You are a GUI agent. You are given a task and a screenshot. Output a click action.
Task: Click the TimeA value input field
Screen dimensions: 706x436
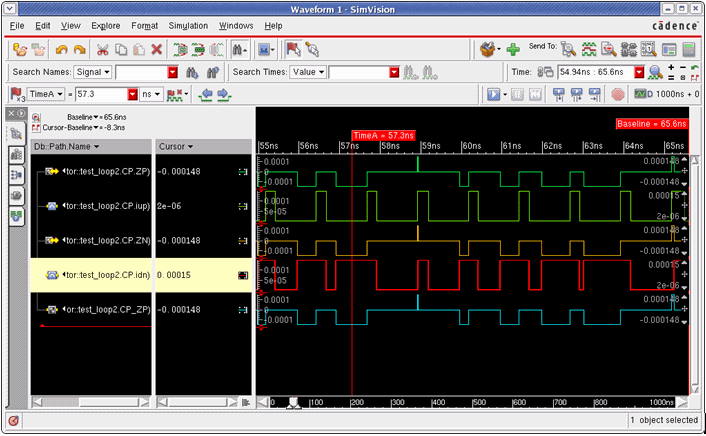99,94
